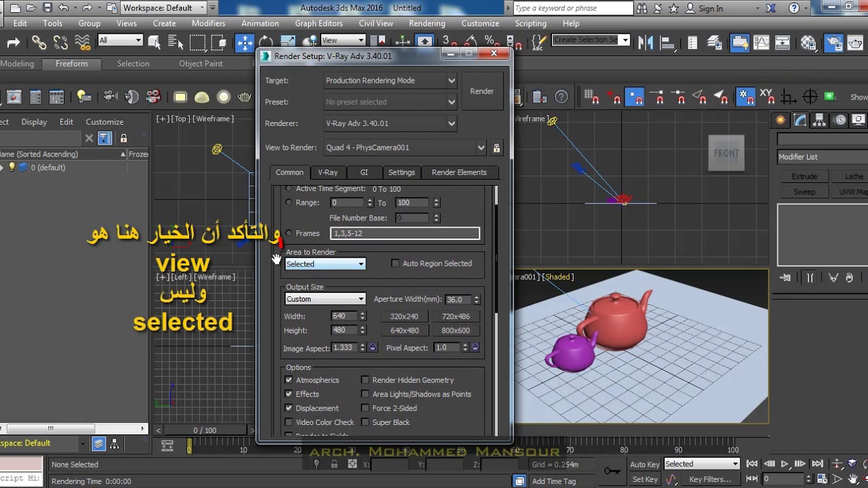The image size is (868, 488).
Task: Enable the Auto Region Selected checkbox
Action: pyautogui.click(x=395, y=264)
